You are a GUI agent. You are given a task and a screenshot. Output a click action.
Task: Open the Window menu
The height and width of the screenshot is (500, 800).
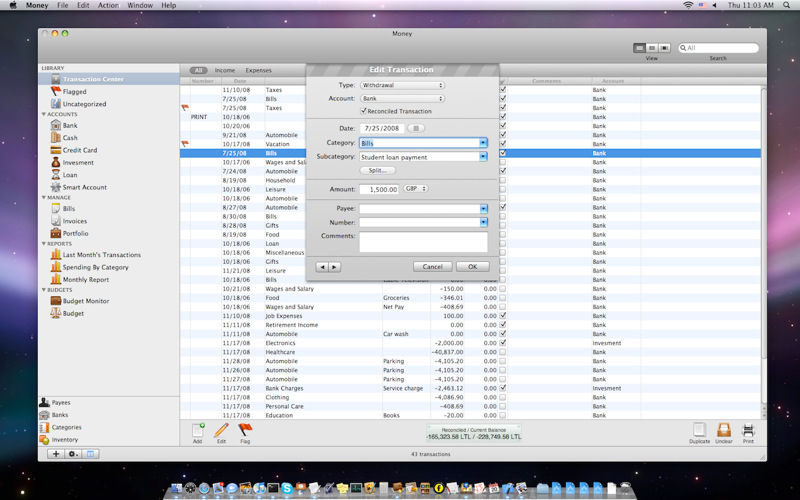pos(139,5)
